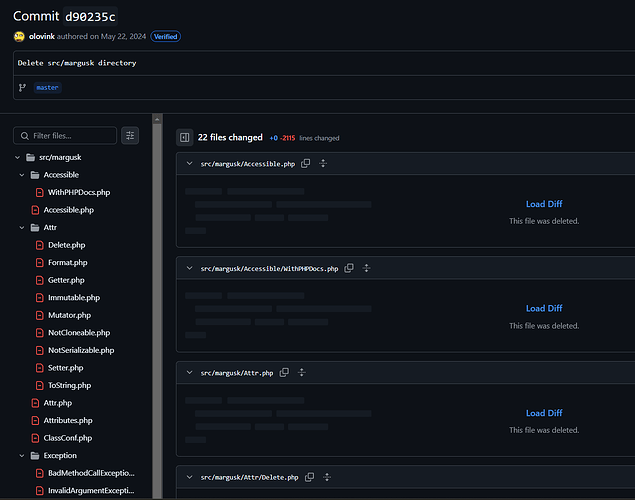The image size is (635, 500).
Task: Load Diff for Accessible.php
Action: (544, 204)
